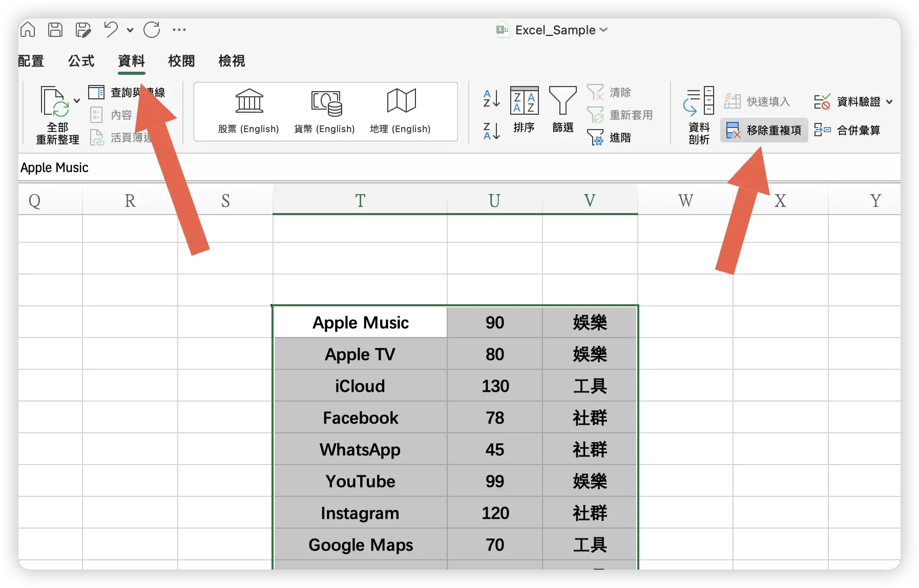919x588 pixels.
Task: Select the 社群 cell in Facebook row
Action: 590,417
